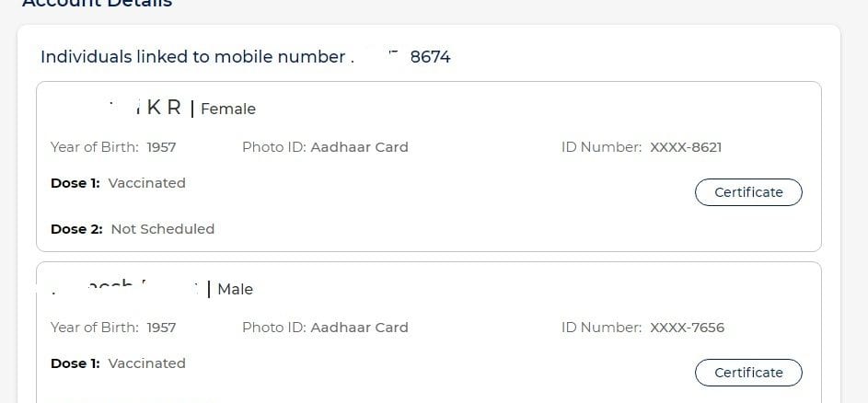Click Photo ID Aadhaar Card in Male card

pyautogui.click(x=325, y=328)
